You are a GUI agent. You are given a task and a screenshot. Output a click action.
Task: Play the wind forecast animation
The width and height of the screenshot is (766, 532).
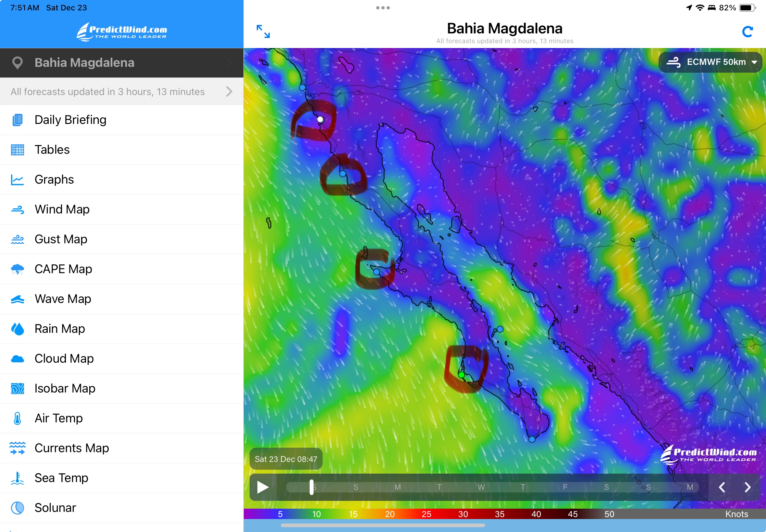tap(263, 487)
